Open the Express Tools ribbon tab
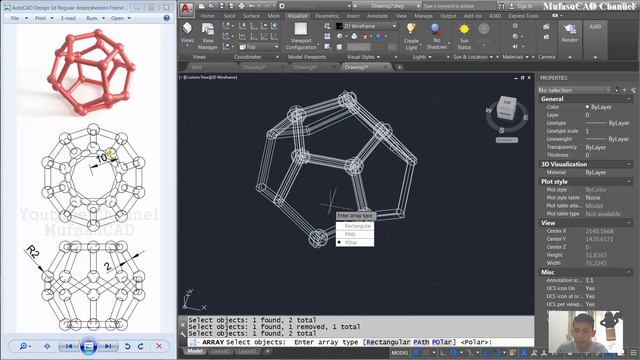 (523, 16)
